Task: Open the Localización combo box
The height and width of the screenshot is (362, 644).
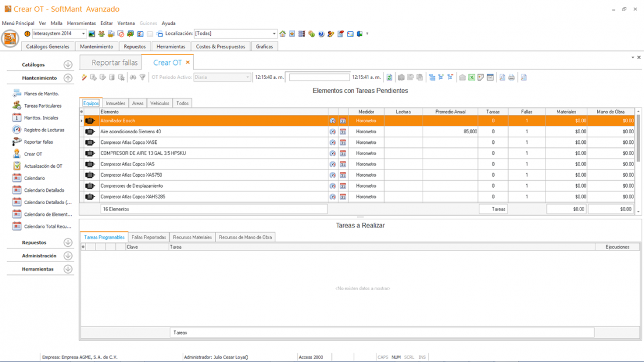Action: (274, 34)
